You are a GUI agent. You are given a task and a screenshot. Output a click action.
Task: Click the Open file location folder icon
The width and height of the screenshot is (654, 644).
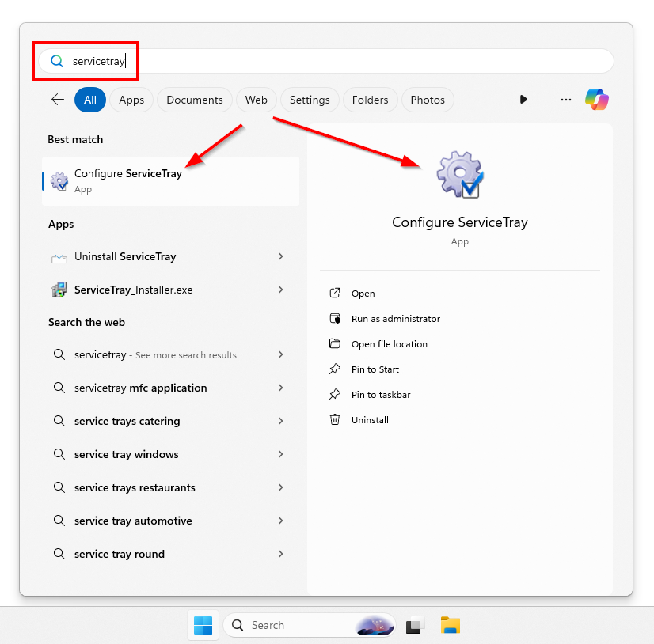click(335, 344)
